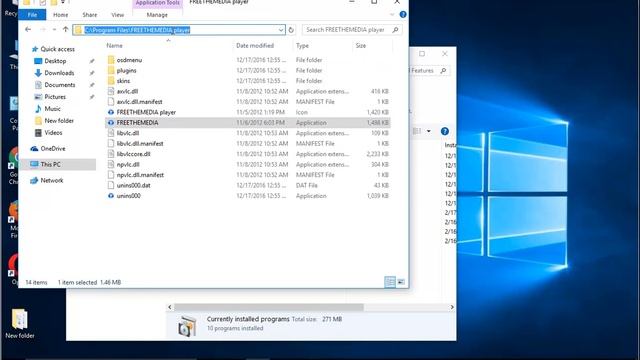
Task: Open Music in the navigation pane
Action: (x=52, y=109)
